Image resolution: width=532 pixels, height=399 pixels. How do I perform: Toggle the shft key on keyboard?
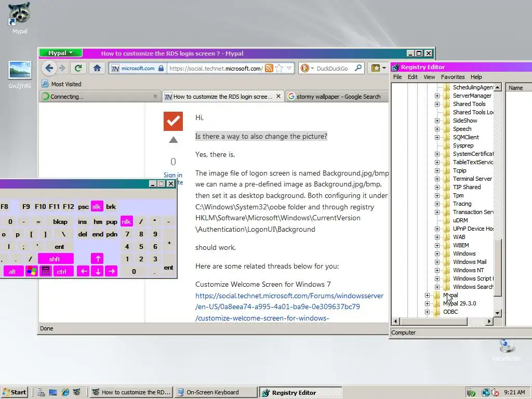tap(55, 259)
